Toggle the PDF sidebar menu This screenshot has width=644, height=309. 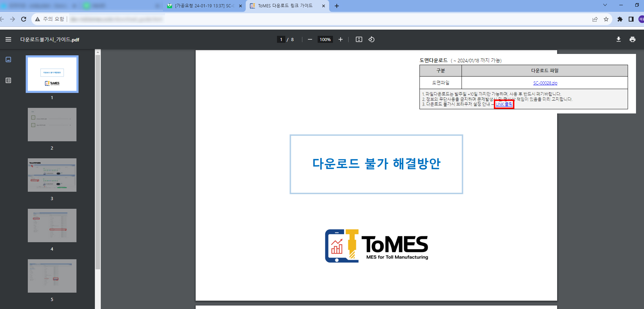8,40
